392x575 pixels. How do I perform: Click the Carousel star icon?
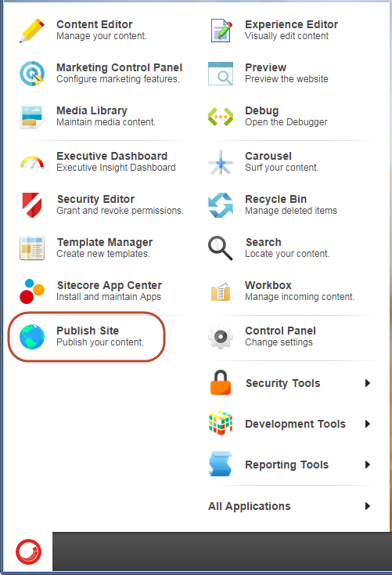[x=221, y=162]
